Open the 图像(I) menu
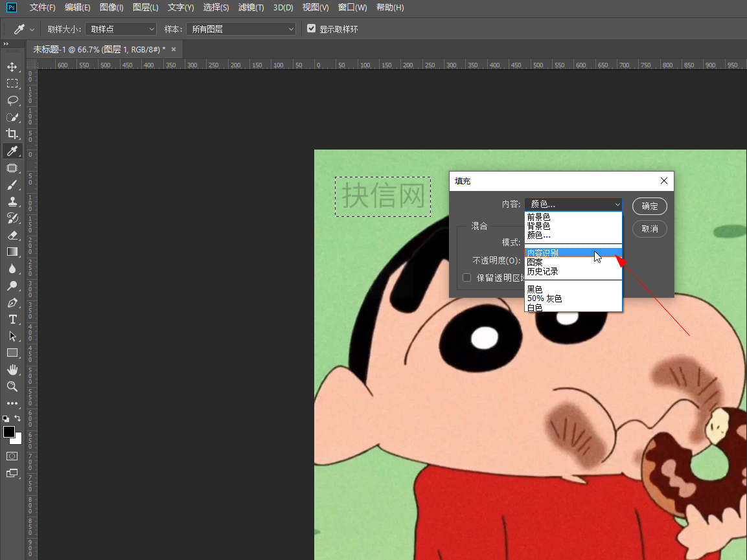The image size is (747, 560). pos(111,8)
